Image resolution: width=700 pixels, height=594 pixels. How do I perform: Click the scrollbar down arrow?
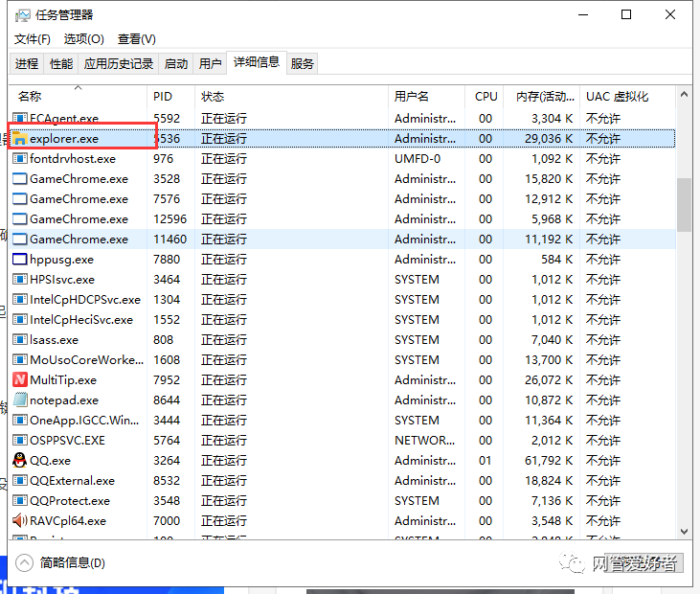pyautogui.click(x=684, y=532)
